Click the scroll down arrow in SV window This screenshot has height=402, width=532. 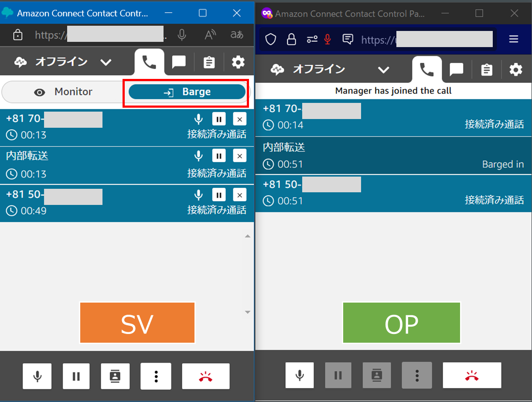[248, 312]
